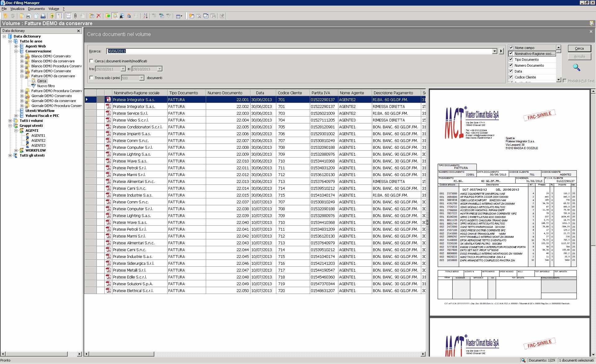
Task: Click the new window star toolbar icon
Action: [192, 16]
